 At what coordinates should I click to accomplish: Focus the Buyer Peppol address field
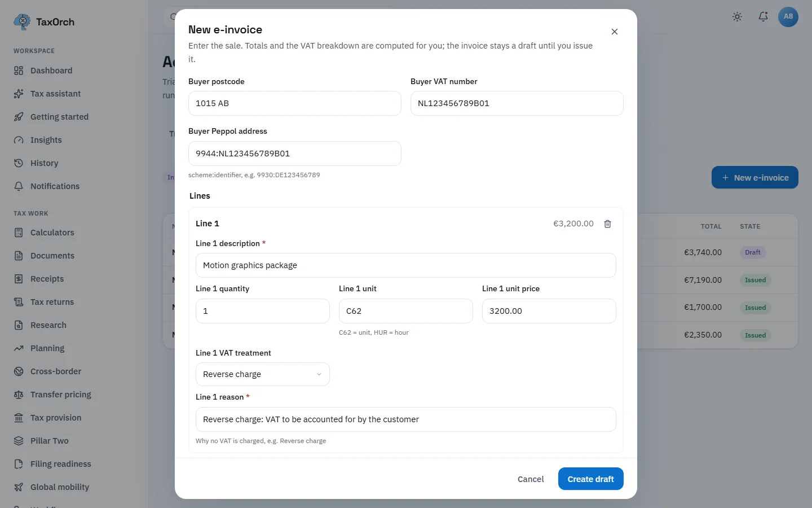(295, 154)
